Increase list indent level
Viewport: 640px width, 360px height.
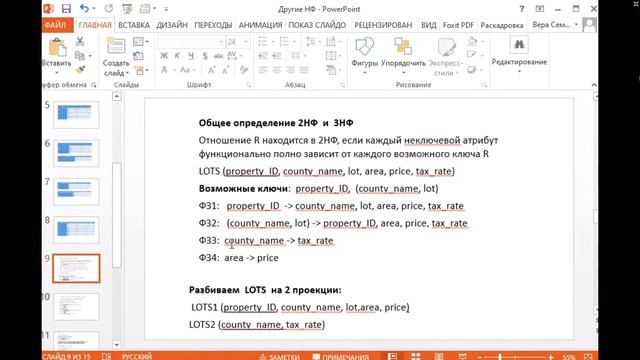pos(277,56)
